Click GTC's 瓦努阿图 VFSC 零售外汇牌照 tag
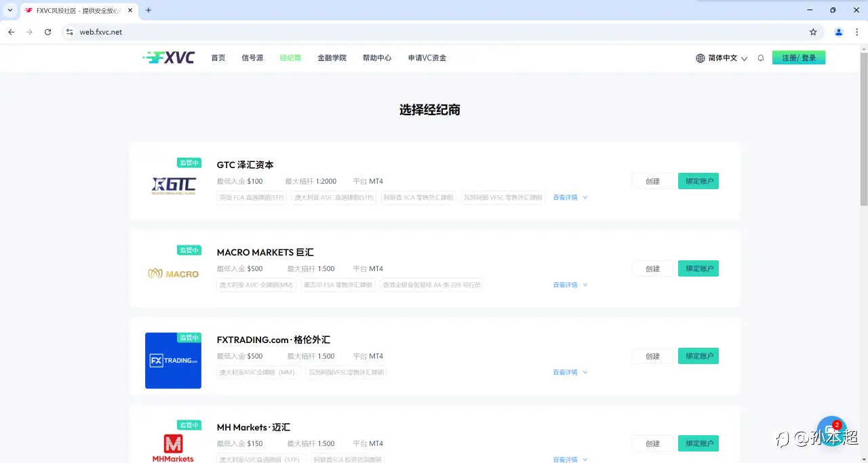The height and width of the screenshot is (463, 868). tap(503, 197)
